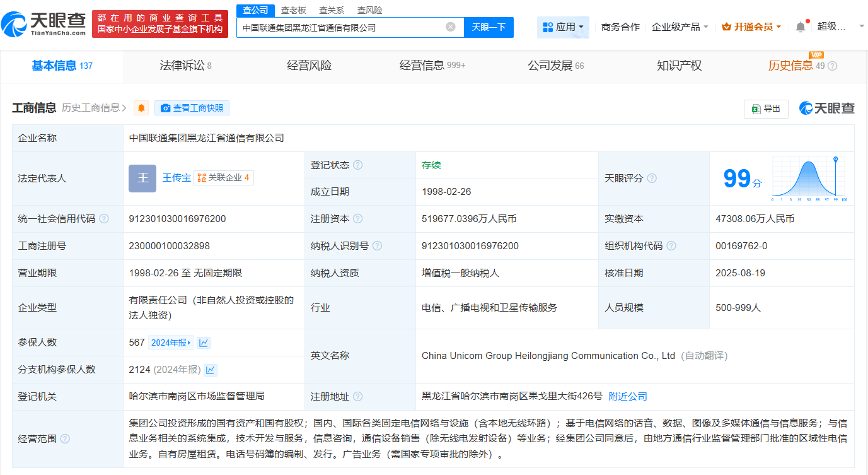Click the orange monitoring bell beside 历史工商信息
The width and height of the screenshot is (868, 475).
click(141, 107)
